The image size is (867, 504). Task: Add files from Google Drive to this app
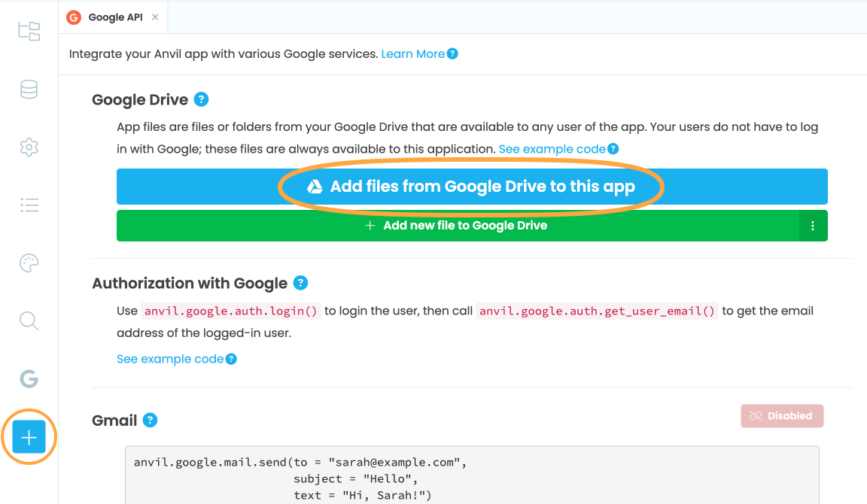[x=472, y=187]
